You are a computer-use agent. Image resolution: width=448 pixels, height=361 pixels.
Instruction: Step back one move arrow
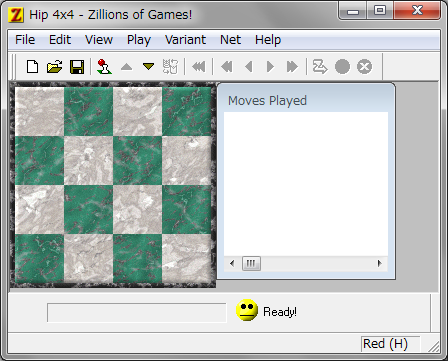[x=248, y=67]
